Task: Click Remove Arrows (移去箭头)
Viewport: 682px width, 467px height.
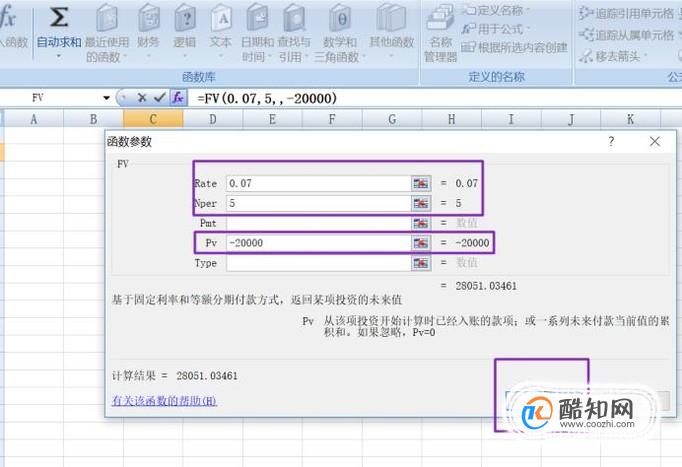Action: (613, 56)
